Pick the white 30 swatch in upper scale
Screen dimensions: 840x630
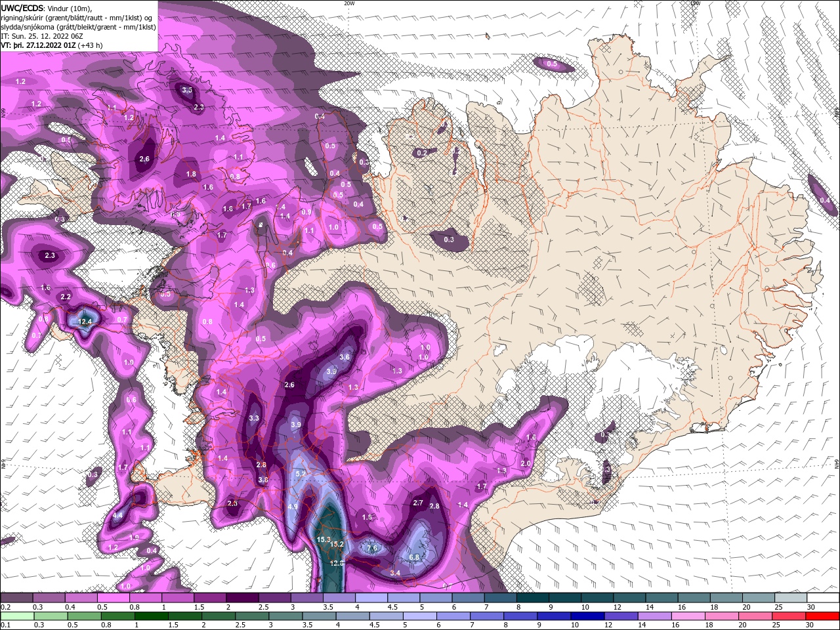[823, 598]
